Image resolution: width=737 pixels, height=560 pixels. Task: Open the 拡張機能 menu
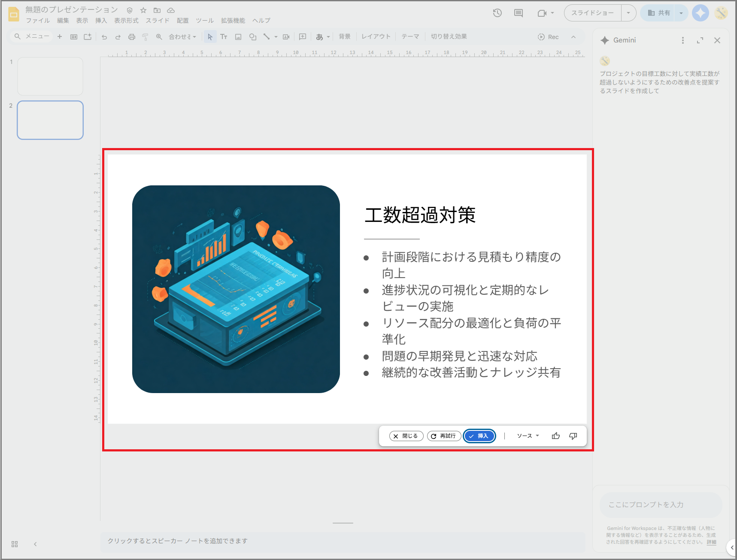click(x=233, y=21)
